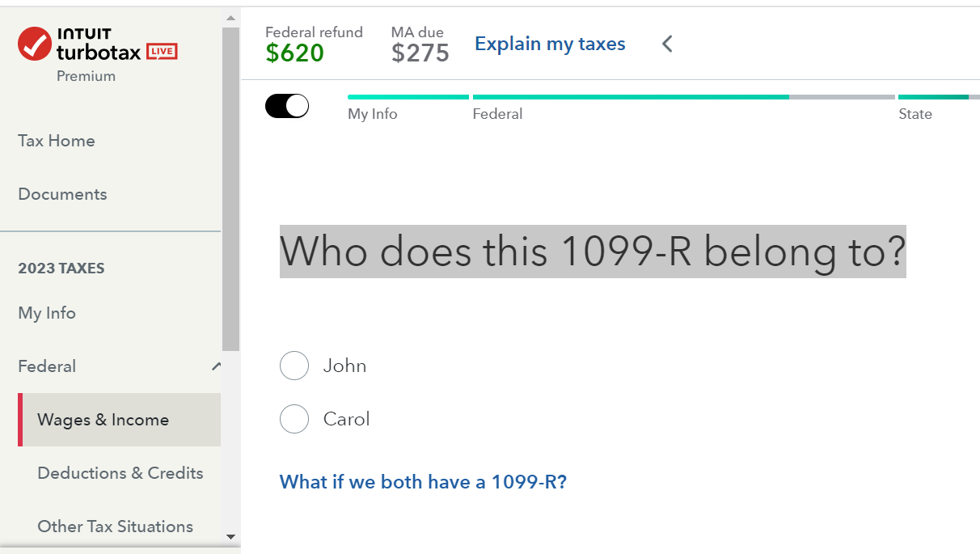Viewport: 980px width, 554px height.
Task: Open Deductions & Credits section
Action: coord(120,473)
